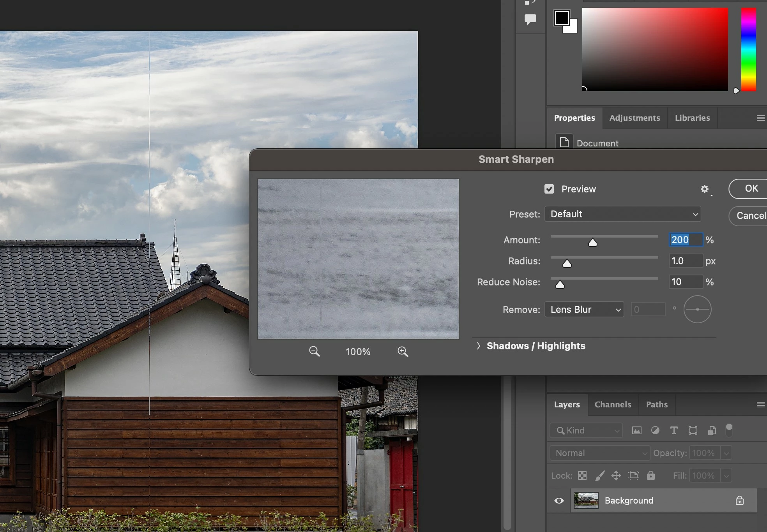The width and height of the screenshot is (767, 532).
Task: Open the Remove Lens Blur dropdown
Action: [584, 310]
